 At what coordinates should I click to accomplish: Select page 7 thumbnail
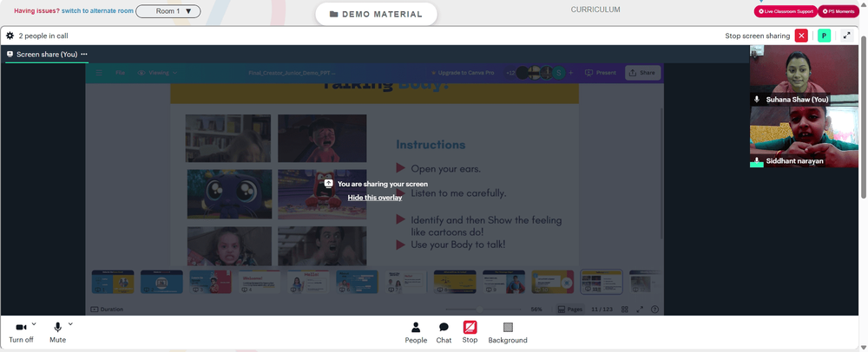coord(405,282)
